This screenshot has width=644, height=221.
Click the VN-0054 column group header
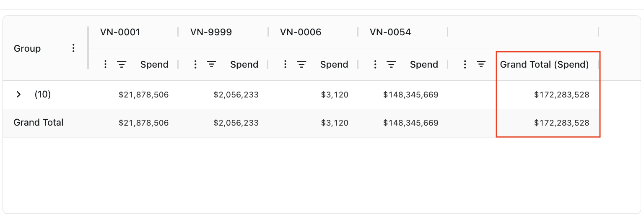390,32
